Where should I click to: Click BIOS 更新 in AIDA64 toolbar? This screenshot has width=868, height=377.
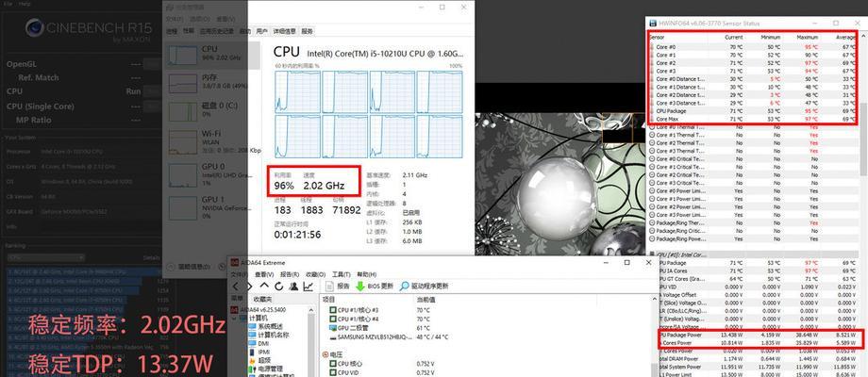[x=375, y=287]
